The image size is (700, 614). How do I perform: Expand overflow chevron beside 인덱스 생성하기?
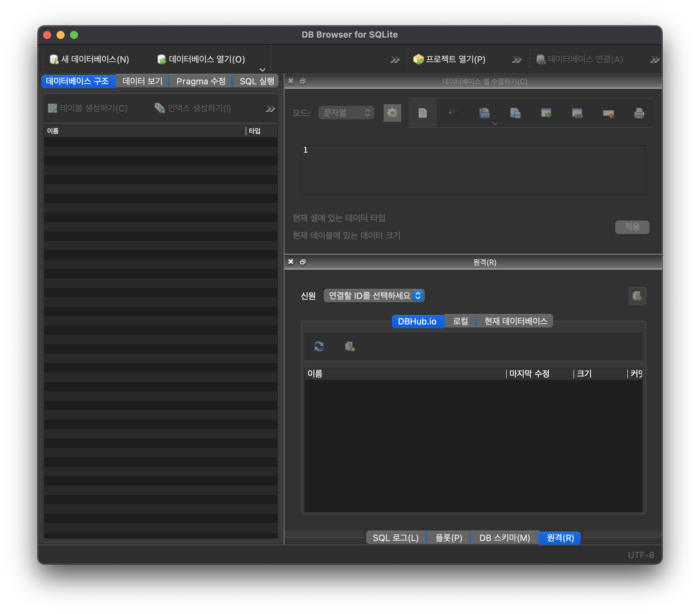[x=270, y=109]
